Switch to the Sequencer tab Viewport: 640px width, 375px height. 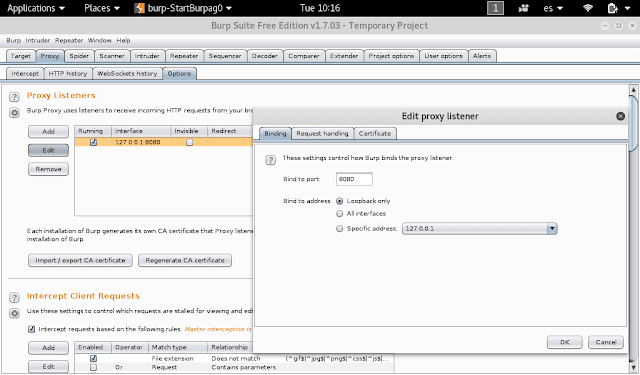pos(225,56)
